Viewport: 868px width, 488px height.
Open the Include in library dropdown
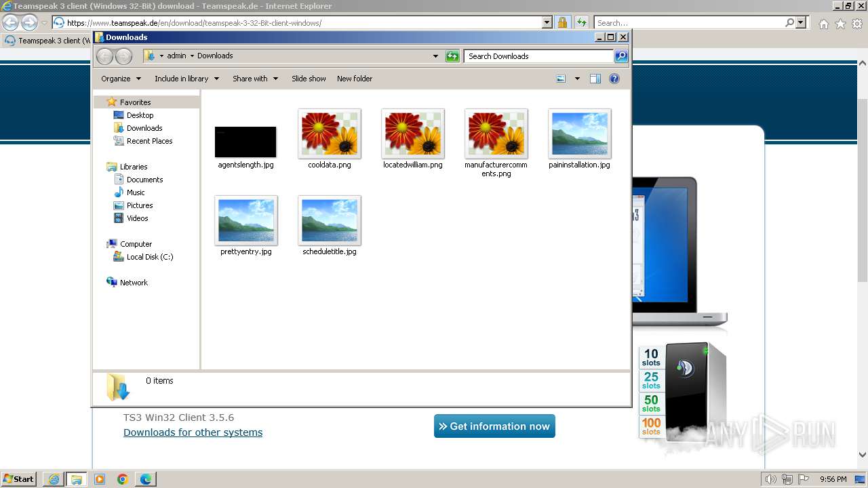(186, 79)
